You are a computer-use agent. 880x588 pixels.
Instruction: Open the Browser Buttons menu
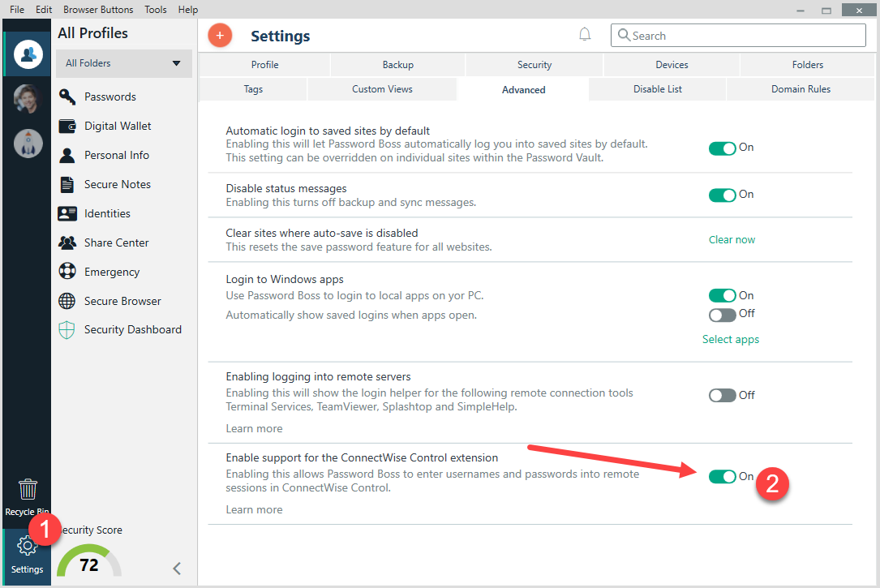pyautogui.click(x=98, y=10)
